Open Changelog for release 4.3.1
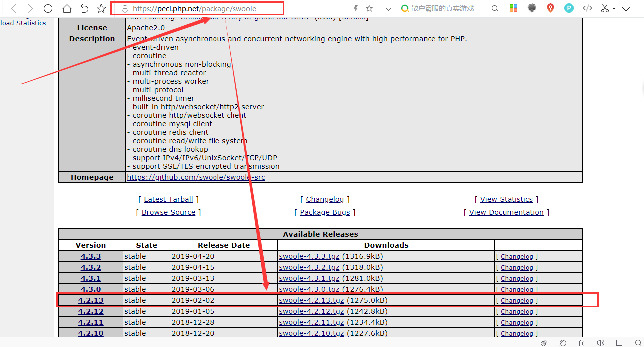 pyautogui.click(x=517, y=279)
